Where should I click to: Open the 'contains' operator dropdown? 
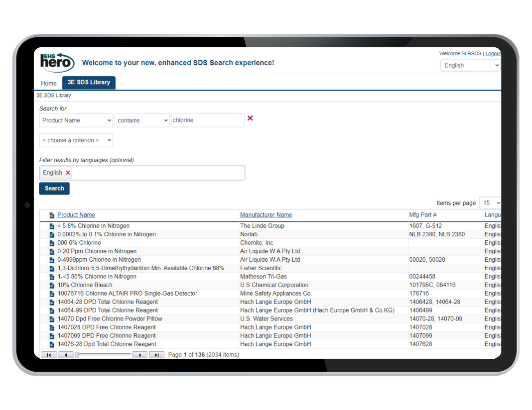pyautogui.click(x=142, y=120)
